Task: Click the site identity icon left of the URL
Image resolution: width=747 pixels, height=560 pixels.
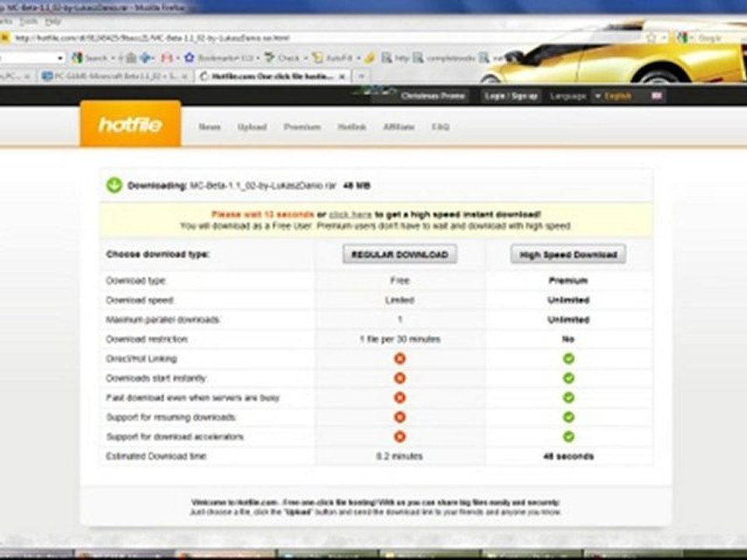Action: click(5, 37)
